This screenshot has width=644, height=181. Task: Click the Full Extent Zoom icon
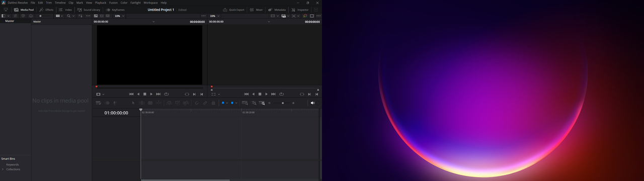245,103
